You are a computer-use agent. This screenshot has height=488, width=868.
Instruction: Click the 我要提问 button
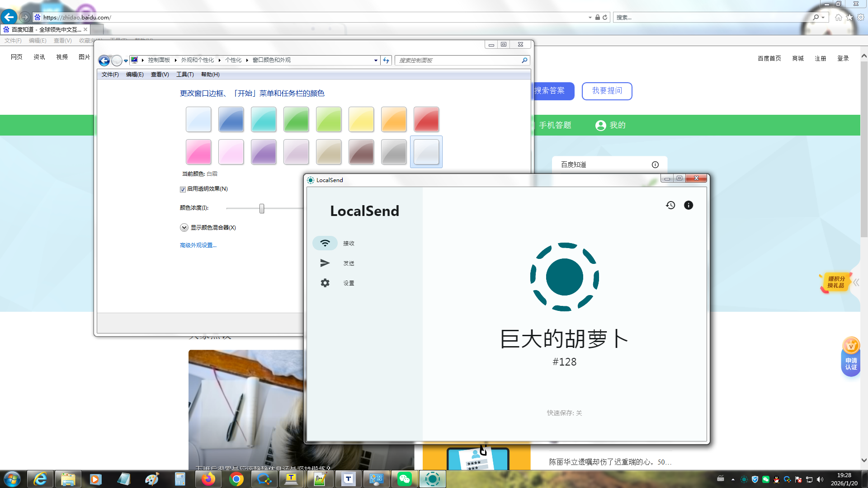click(607, 91)
